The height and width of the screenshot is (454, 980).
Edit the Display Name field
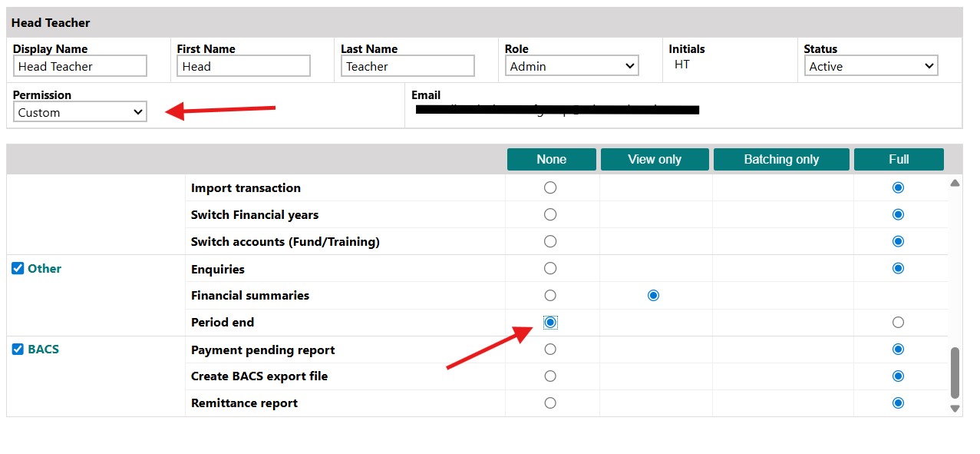[x=79, y=66]
